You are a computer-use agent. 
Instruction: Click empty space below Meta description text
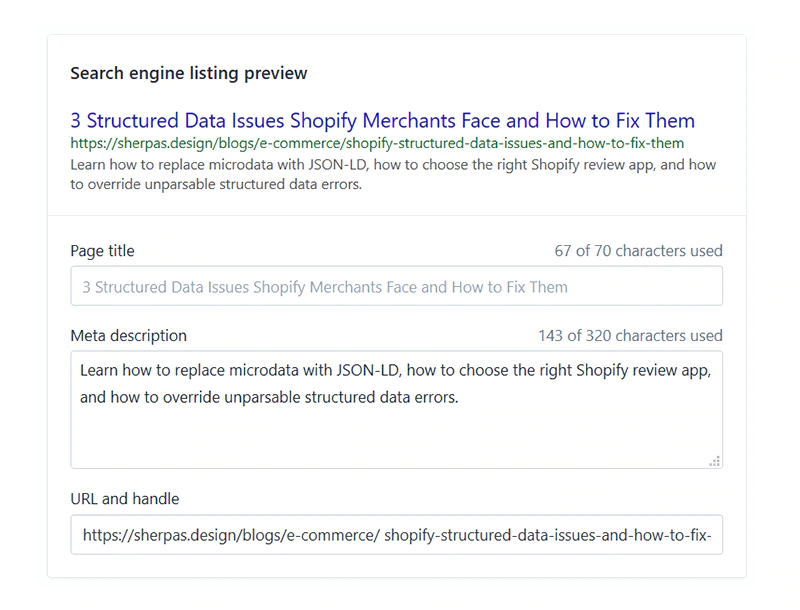396,440
